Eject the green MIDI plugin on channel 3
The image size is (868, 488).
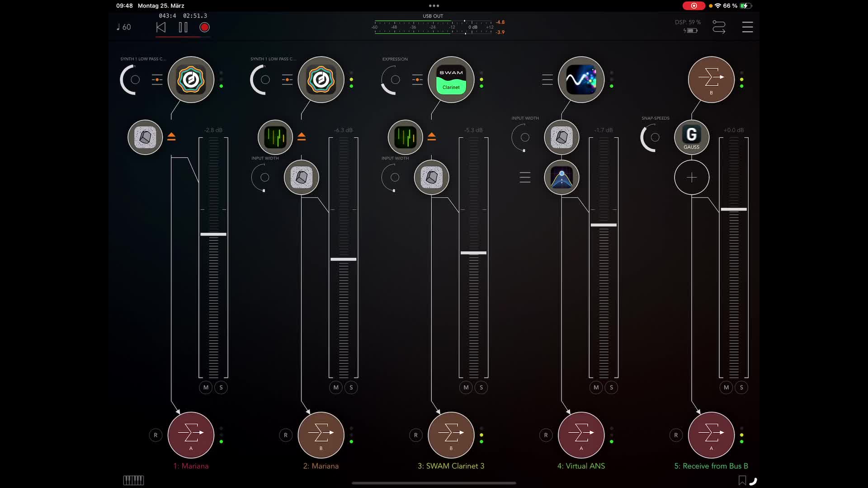432,136
